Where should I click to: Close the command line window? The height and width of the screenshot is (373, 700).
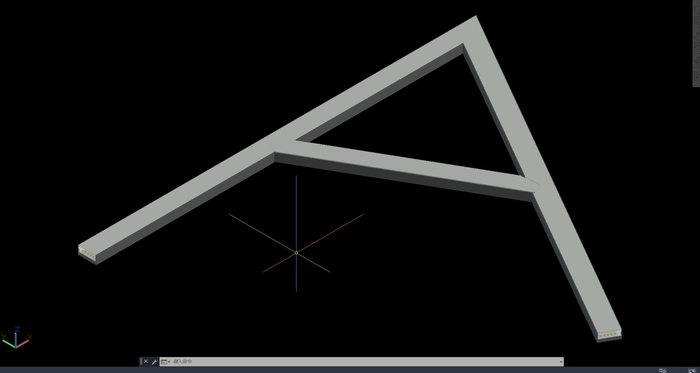[146, 361]
